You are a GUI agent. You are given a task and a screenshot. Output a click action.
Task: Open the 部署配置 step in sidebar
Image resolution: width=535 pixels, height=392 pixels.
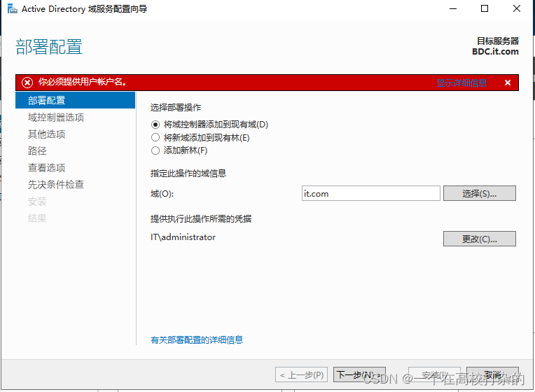pos(76,100)
